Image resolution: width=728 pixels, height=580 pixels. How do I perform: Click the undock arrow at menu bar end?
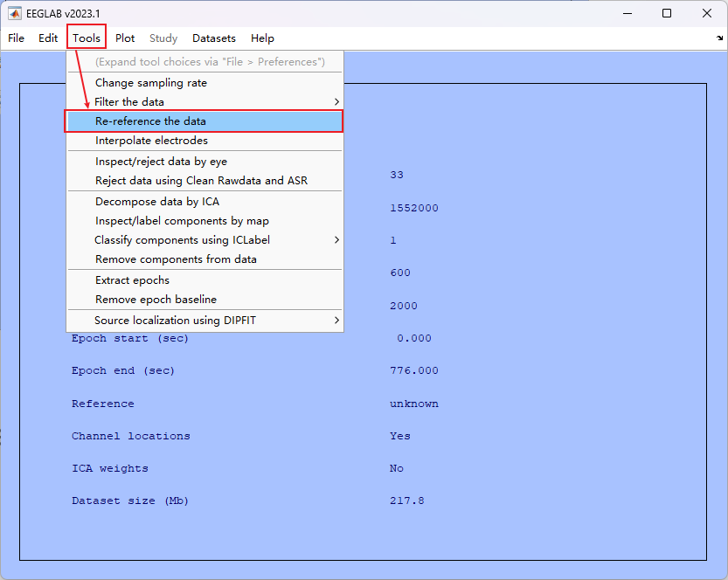point(719,38)
